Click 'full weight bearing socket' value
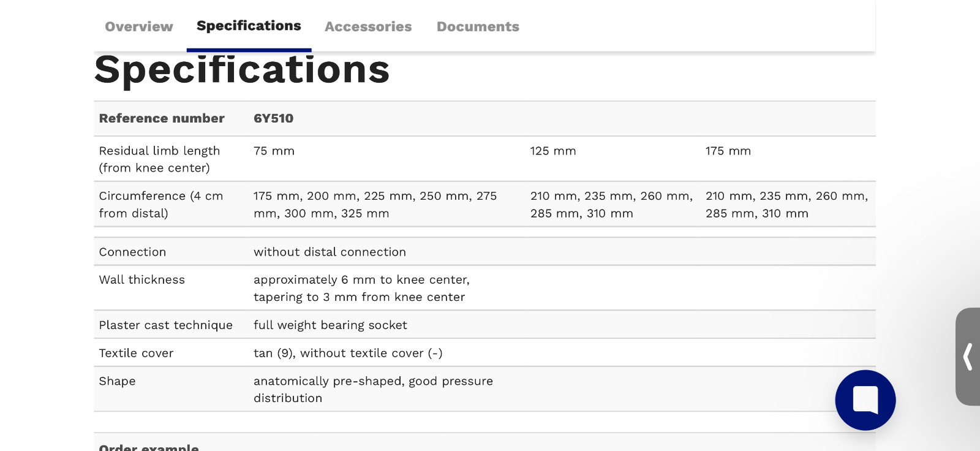The width and height of the screenshot is (980, 451). (331, 325)
